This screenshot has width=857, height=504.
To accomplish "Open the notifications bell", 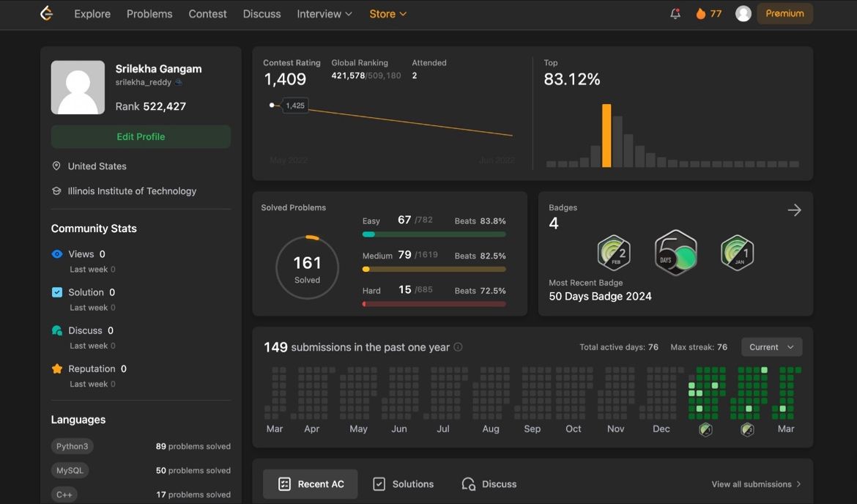I will click(x=675, y=14).
